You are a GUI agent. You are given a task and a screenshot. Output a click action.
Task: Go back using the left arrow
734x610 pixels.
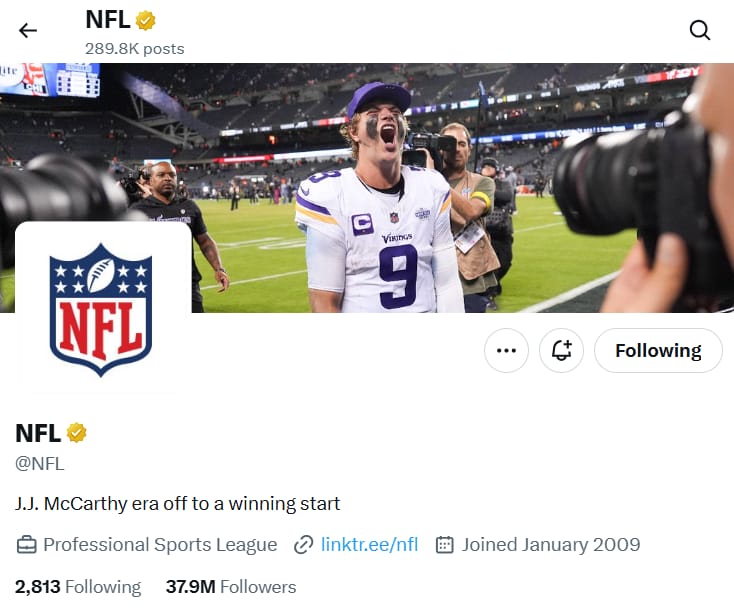point(28,30)
